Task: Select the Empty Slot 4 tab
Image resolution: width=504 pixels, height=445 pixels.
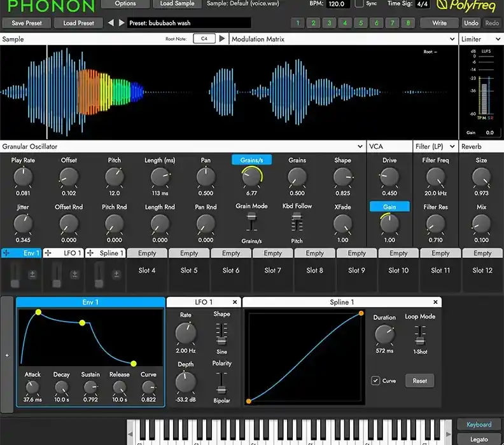Action: 147,253
